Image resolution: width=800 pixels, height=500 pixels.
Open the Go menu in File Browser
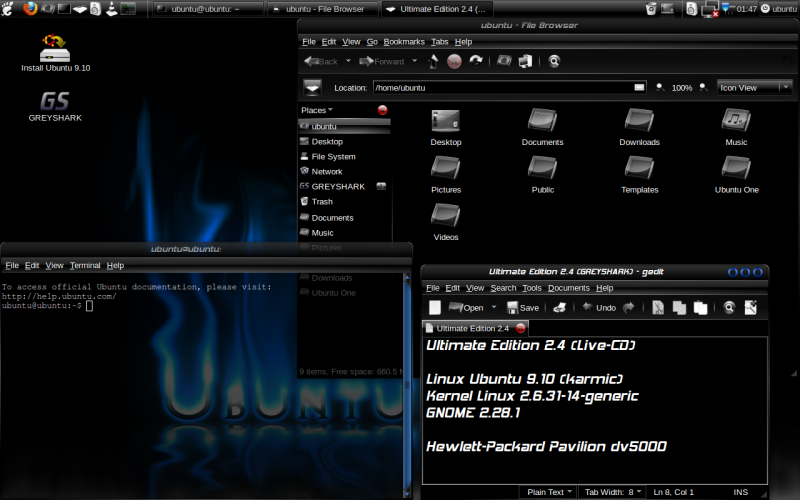click(x=372, y=41)
